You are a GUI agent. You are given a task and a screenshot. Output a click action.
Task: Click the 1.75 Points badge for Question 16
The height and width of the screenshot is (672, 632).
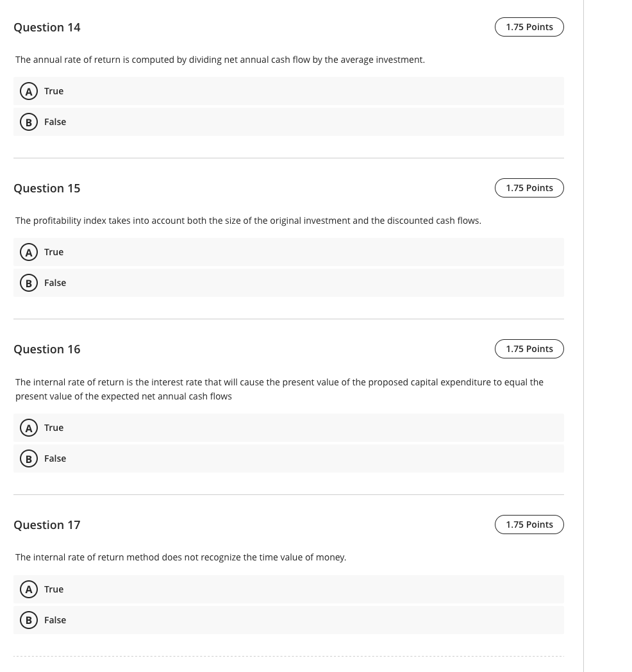[529, 349]
